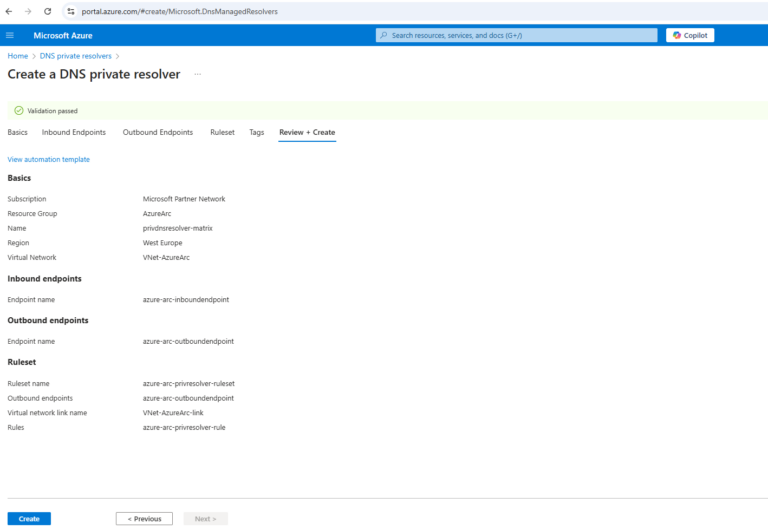
Task: Open DNS private resolvers breadcrumb
Action: [x=75, y=56]
